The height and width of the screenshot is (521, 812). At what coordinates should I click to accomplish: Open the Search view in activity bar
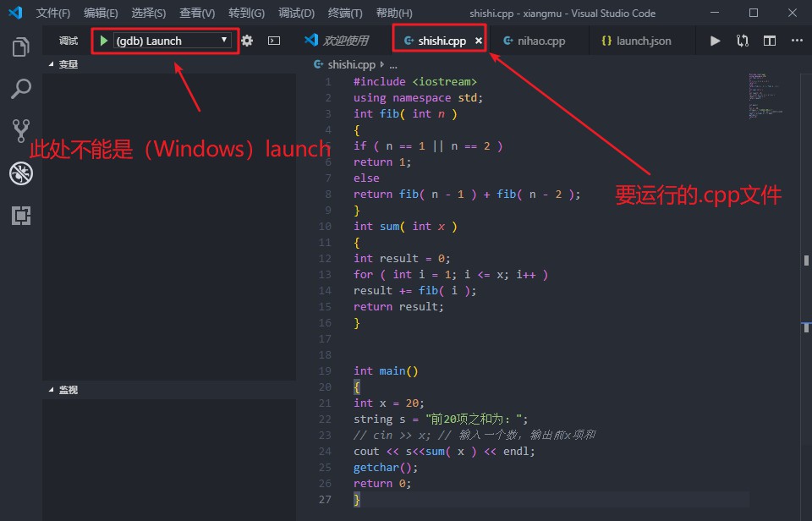point(20,89)
